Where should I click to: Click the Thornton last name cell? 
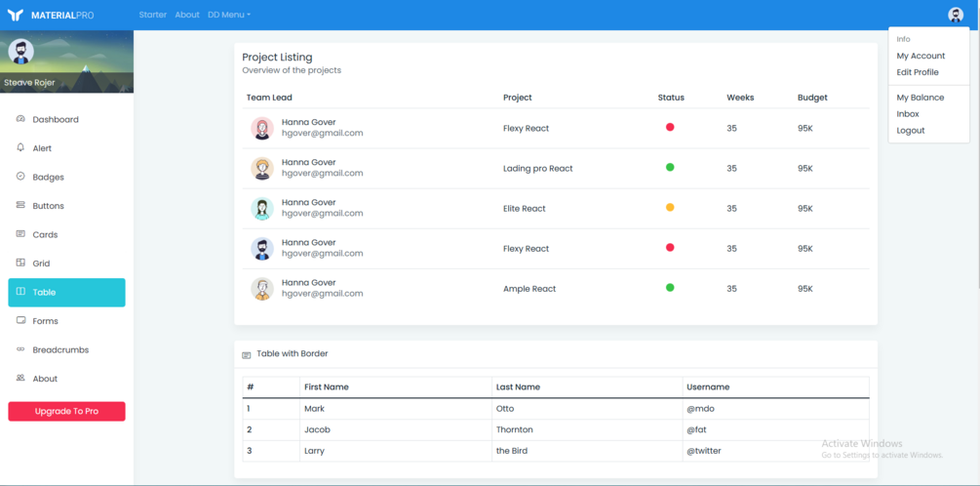pyautogui.click(x=587, y=430)
